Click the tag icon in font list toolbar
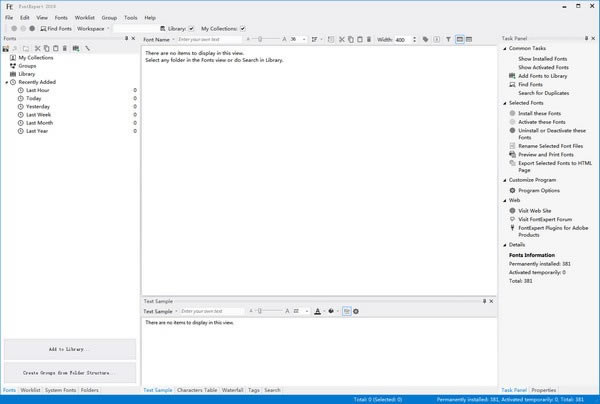This screenshot has width=600, height=404. coord(425,39)
